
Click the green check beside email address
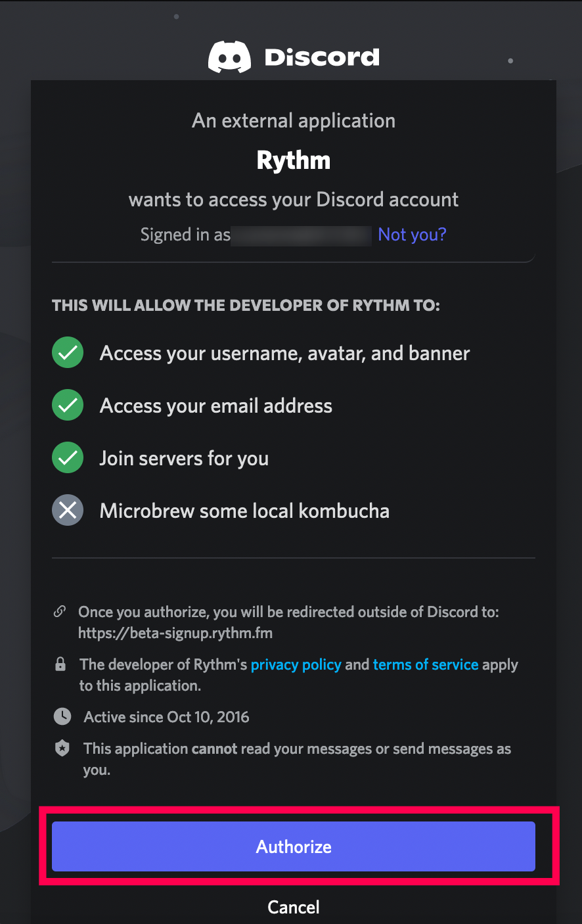pyautogui.click(x=68, y=405)
